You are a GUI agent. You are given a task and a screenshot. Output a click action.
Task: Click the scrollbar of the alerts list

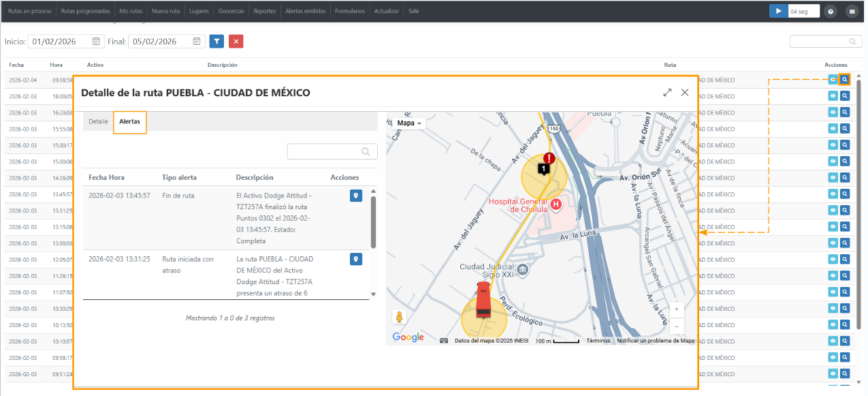coord(373,222)
